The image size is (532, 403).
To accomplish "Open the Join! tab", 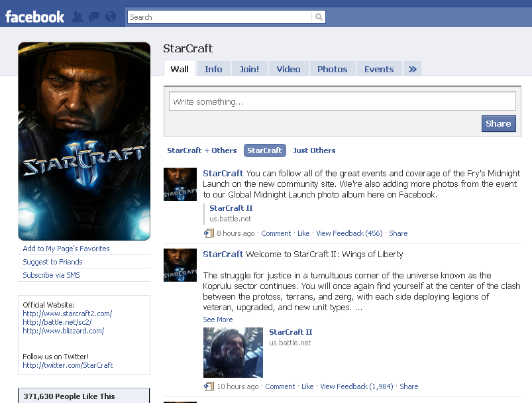I will click(249, 69).
